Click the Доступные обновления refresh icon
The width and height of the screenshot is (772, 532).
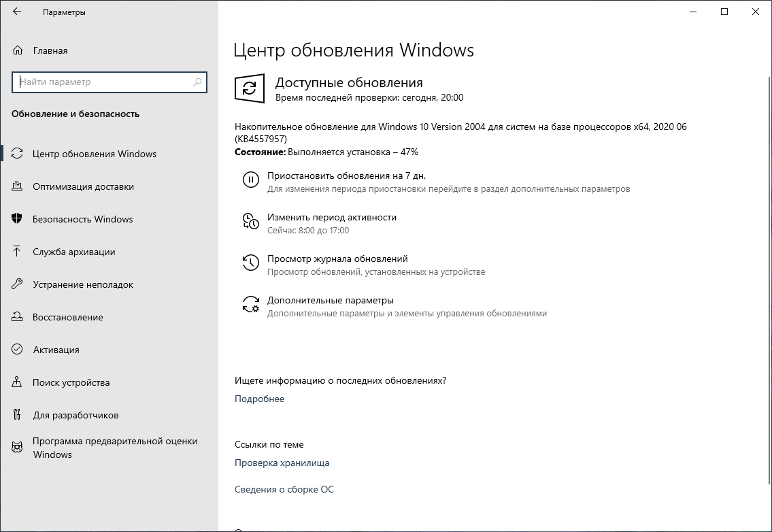pyautogui.click(x=250, y=88)
